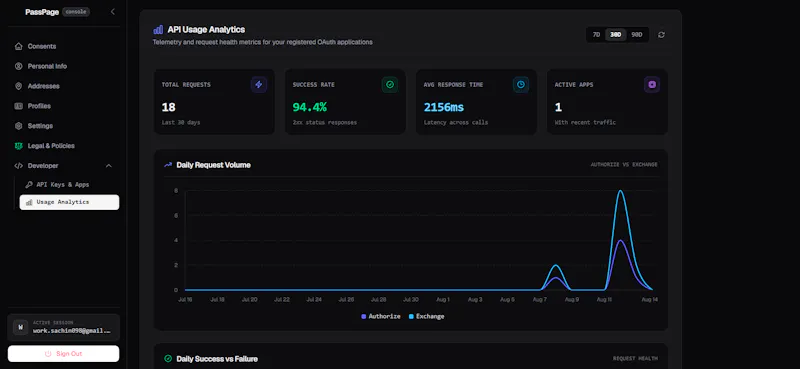Click the Authorize purple legend swatch
Viewport: 800px width, 369px height.
click(x=364, y=316)
